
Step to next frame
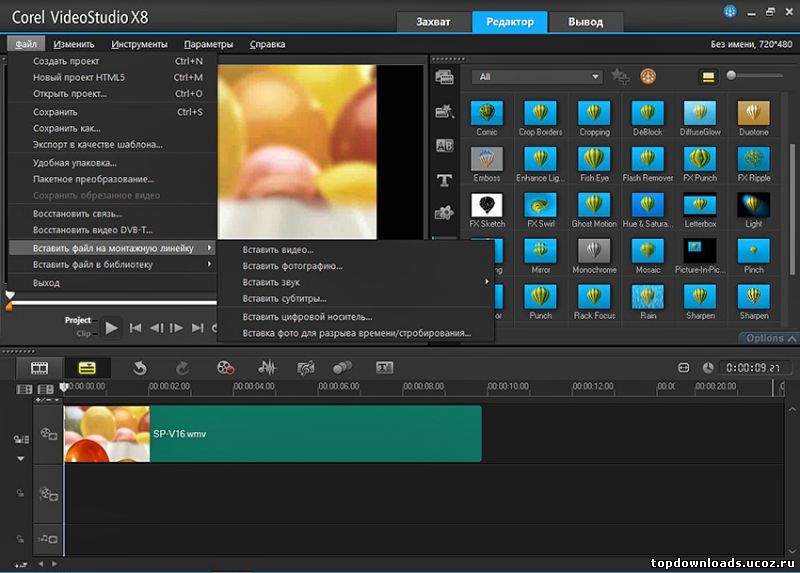177,328
